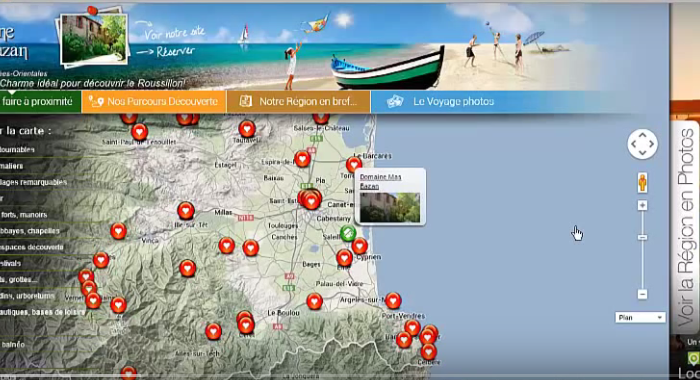Click the map pan arrows control
Screen dimensions: 700x380
(x=642, y=144)
